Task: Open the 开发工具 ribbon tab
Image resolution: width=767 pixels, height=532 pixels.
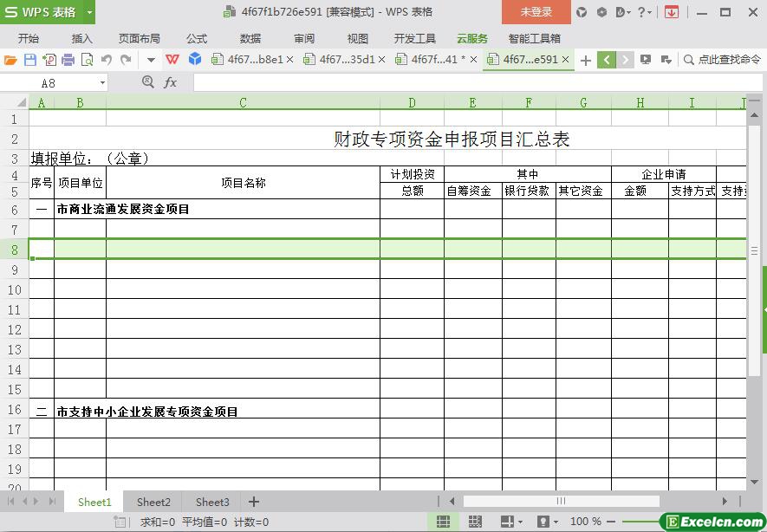Action: (415, 38)
